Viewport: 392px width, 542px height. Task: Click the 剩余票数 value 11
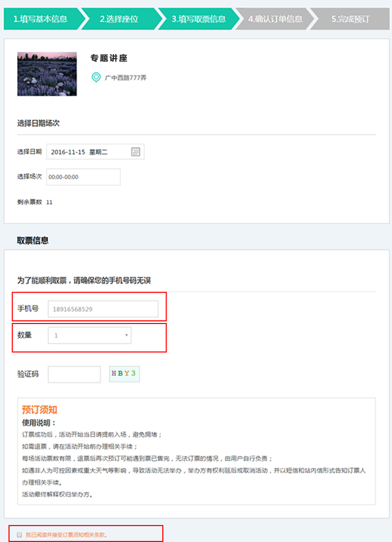pyautogui.click(x=49, y=202)
